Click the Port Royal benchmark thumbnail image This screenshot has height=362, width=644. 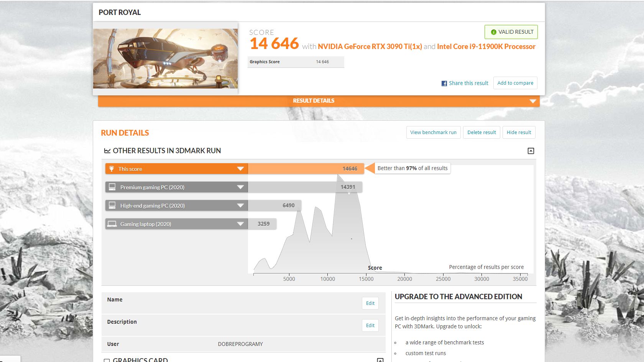(166, 59)
